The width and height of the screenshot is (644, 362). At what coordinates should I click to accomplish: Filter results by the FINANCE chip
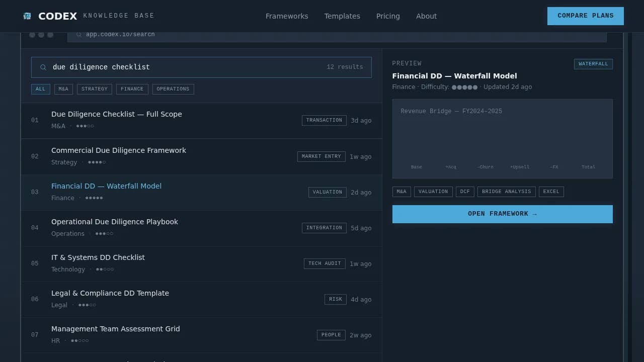(x=132, y=89)
